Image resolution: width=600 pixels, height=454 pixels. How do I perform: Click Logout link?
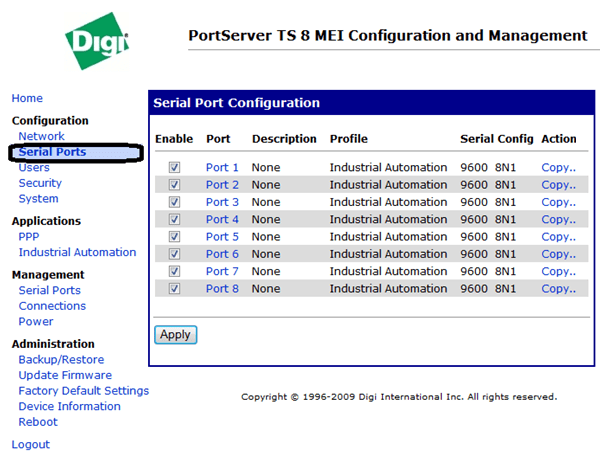click(30, 444)
